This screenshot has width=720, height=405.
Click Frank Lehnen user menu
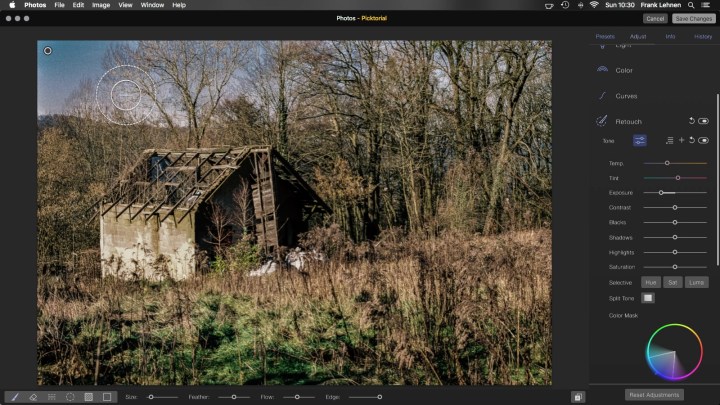tap(661, 5)
